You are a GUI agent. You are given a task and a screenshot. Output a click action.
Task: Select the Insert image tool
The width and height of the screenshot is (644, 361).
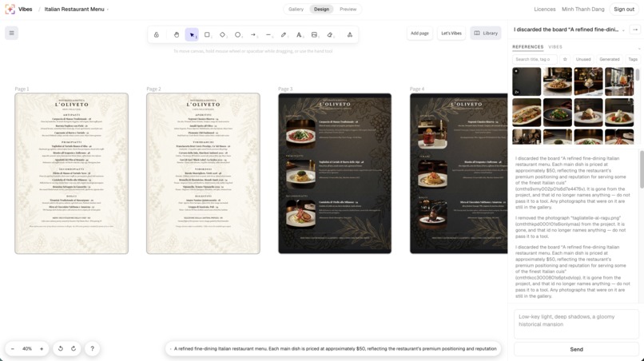(x=315, y=35)
